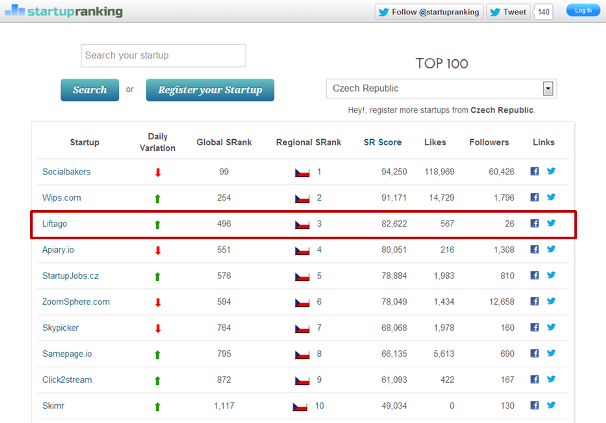The height and width of the screenshot is (423, 606).
Task: Open Apiary.io Twitter bird icon
Action: pyautogui.click(x=550, y=250)
